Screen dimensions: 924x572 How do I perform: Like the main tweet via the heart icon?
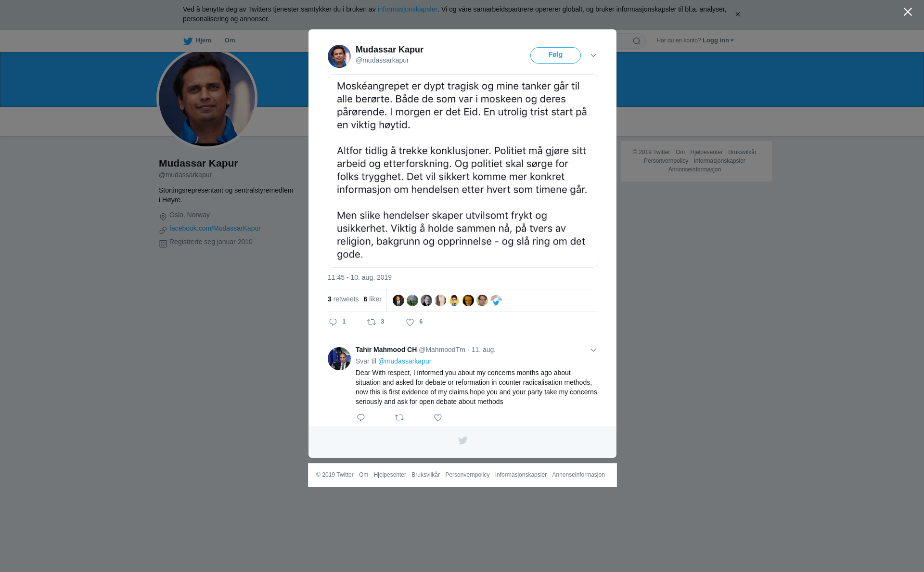point(410,322)
